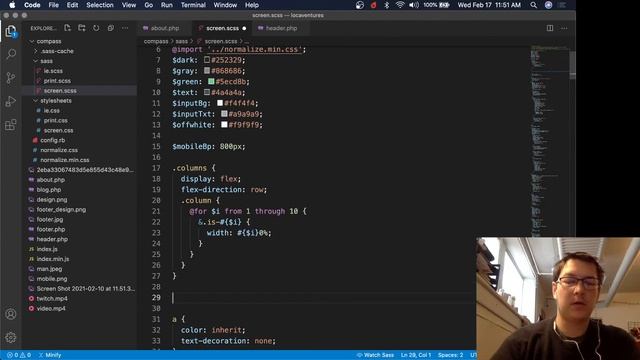This screenshot has height=360, width=640.
Task: Open screen.css in stylesheets folder
Action: [x=58, y=130]
